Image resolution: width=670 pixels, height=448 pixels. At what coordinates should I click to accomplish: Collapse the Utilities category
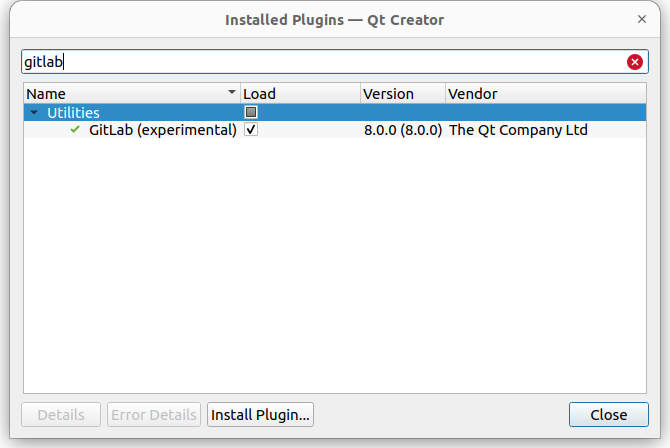click(x=34, y=113)
